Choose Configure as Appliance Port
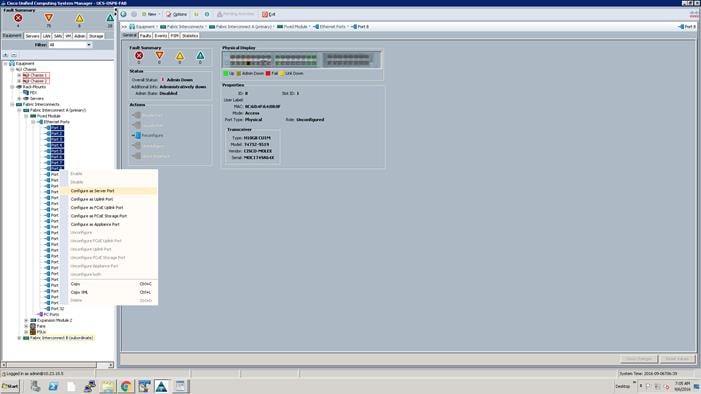This screenshot has width=701, height=394. click(x=95, y=225)
